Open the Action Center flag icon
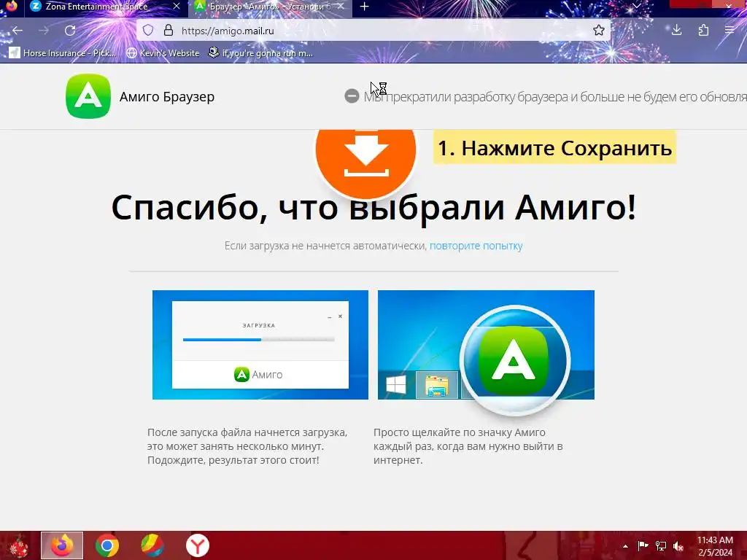 643,545
